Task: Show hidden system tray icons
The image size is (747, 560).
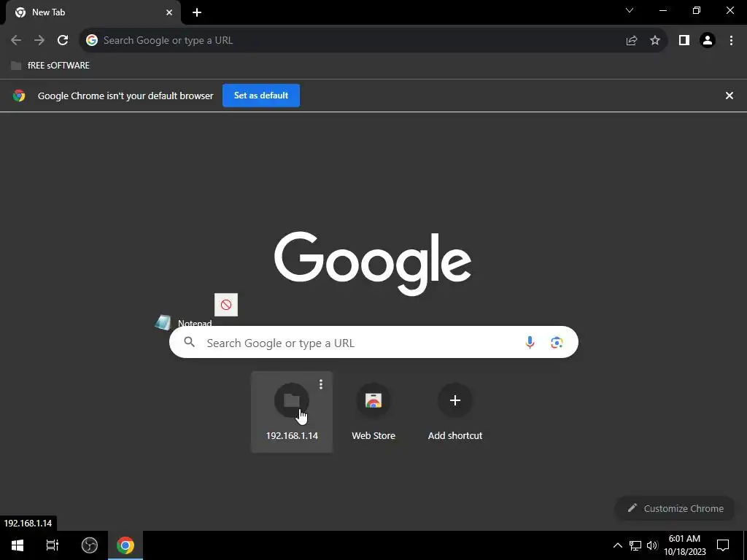Action: 617,545
